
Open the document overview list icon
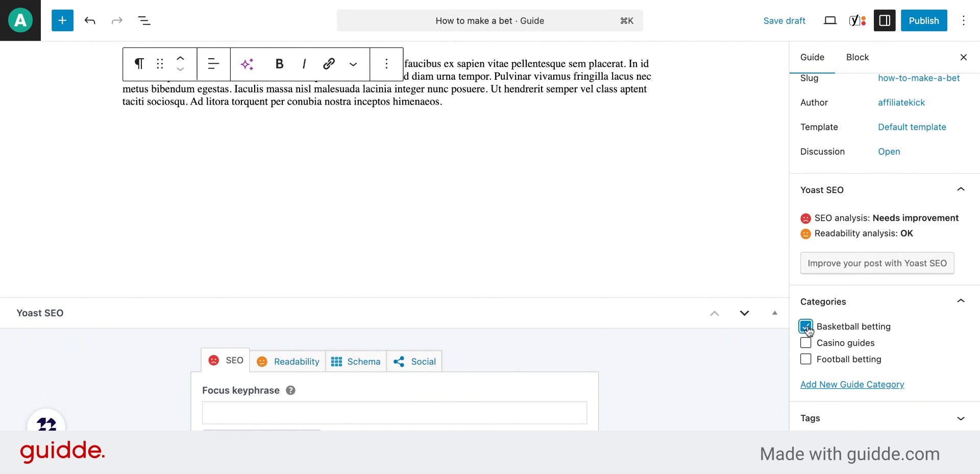tap(144, 20)
